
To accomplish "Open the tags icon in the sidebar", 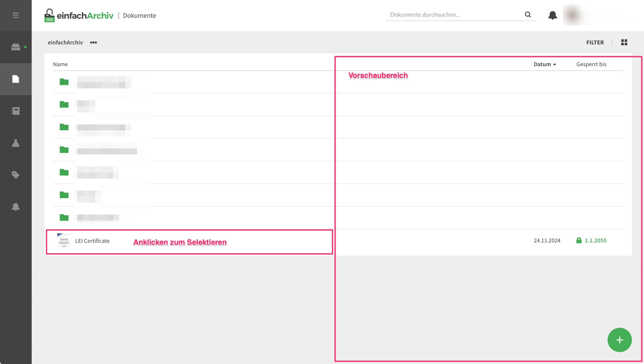I will [15, 175].
